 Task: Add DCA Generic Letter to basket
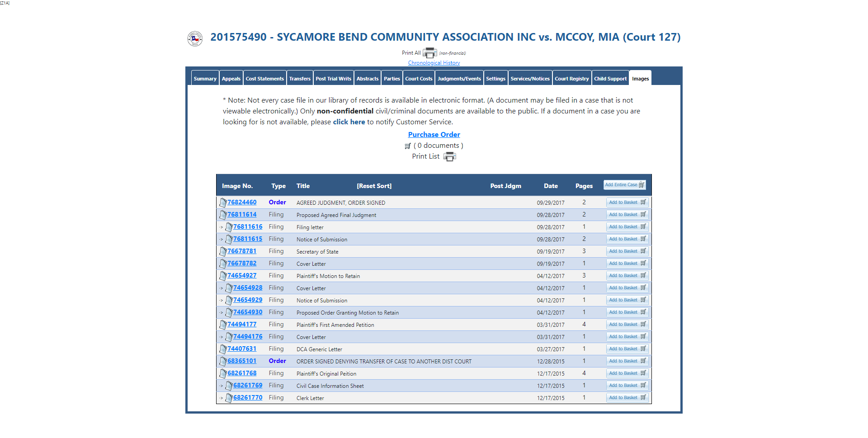pyautogui.click(x=627, y=349)
